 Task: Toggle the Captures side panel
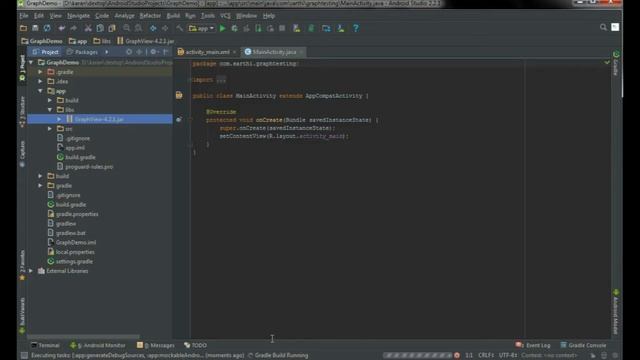22,153
